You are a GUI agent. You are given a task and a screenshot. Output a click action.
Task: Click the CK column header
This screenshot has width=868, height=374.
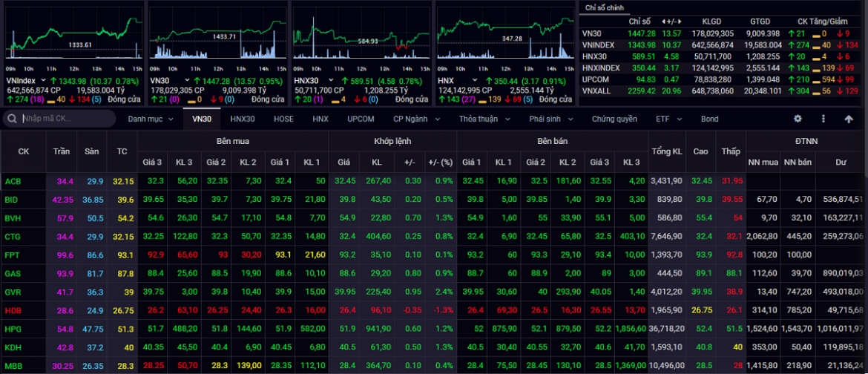(24, 151)
